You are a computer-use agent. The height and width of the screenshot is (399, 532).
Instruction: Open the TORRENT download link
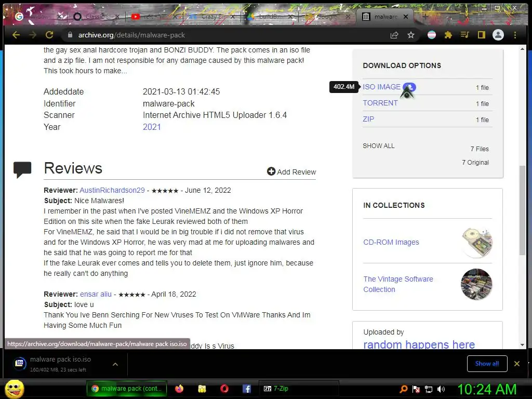[x=380, y=103]
